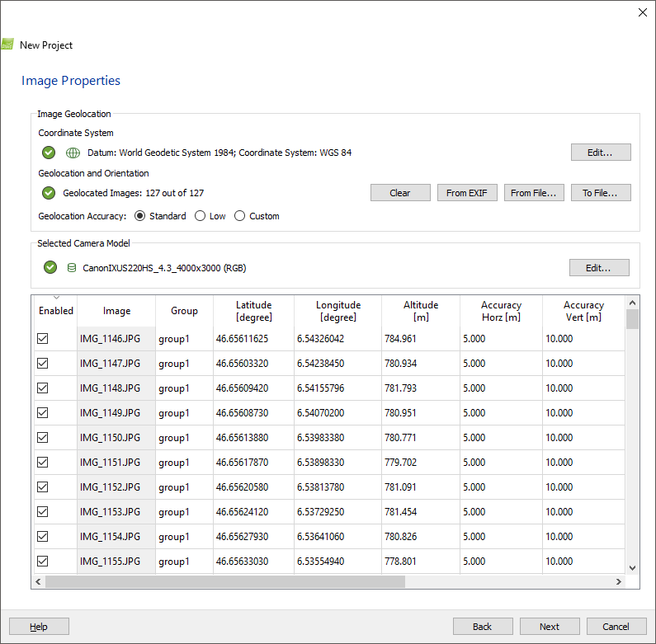Close the New Project dialog window
The width and height of the screenshot is (656, 644).
tap(643, 12)
